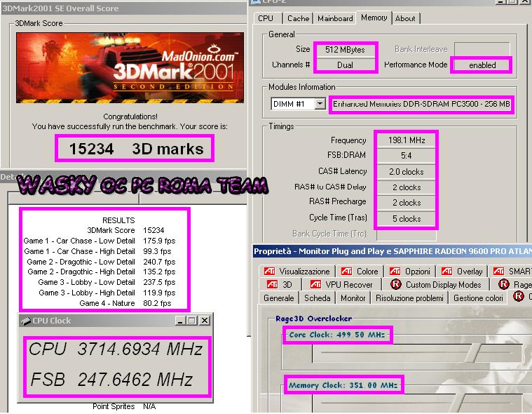Click the Memory tab in CPU-Z

pyautogui.click(x=374, y=18)
